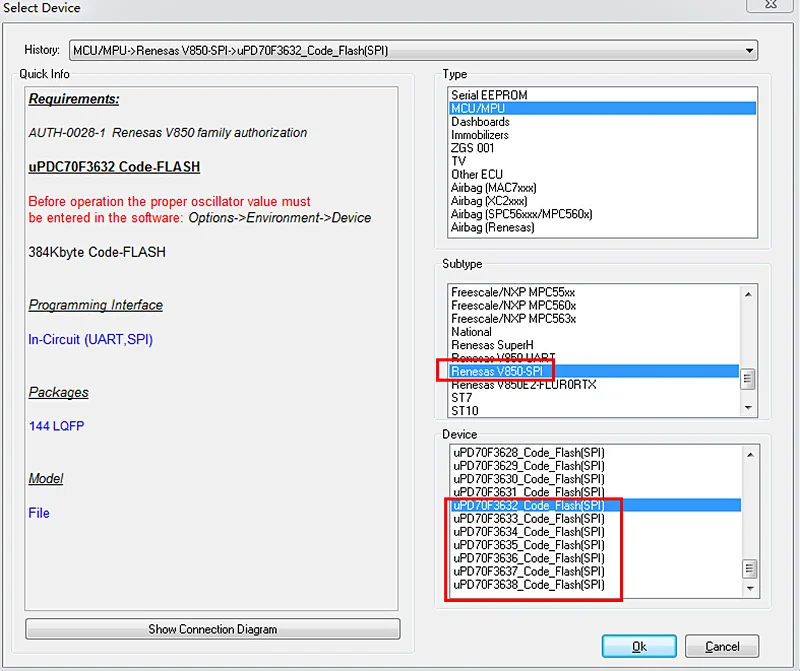This screenshot has width=800, height=671.
Task: Select Renesas V850-SPI subtype
Action: tap(594, 371)
